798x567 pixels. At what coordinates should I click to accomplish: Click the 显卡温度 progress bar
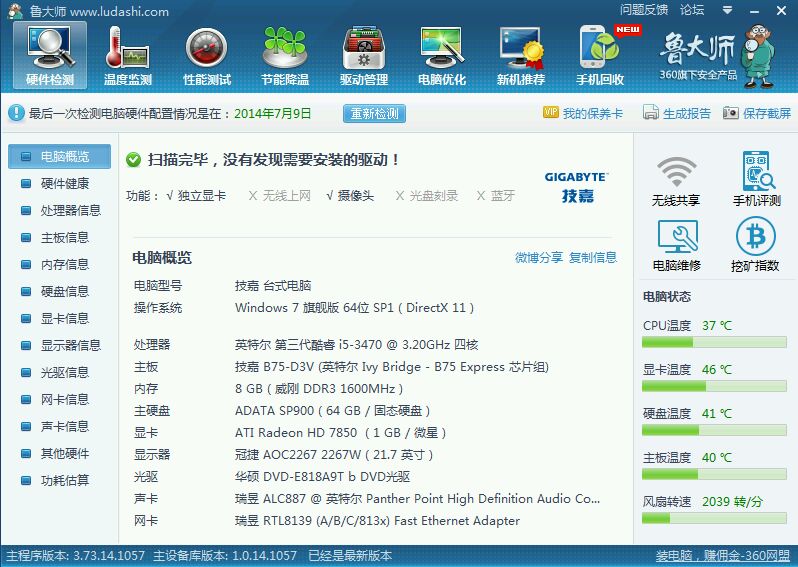point(714,387)
